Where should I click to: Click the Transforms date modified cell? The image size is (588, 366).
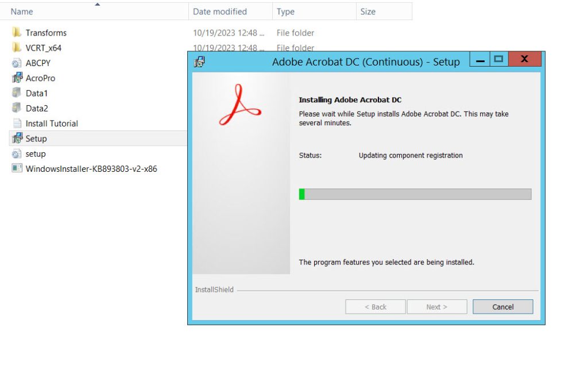229,33
